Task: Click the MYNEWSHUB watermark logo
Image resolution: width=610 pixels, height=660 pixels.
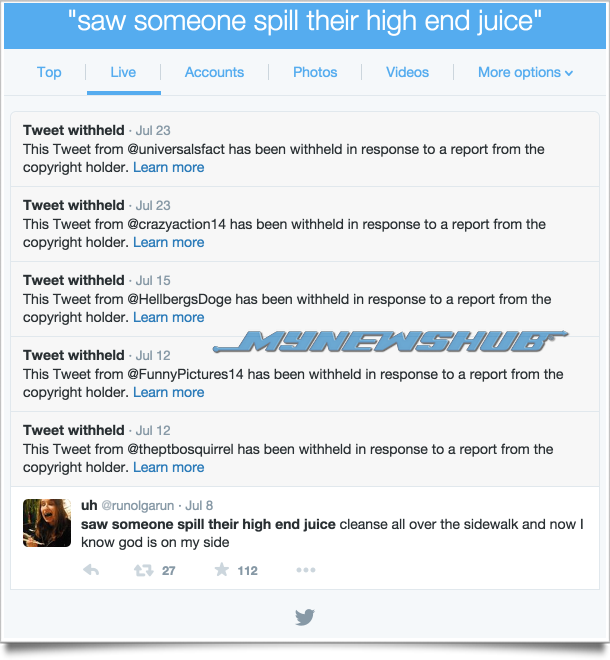Action: [390, 341]
